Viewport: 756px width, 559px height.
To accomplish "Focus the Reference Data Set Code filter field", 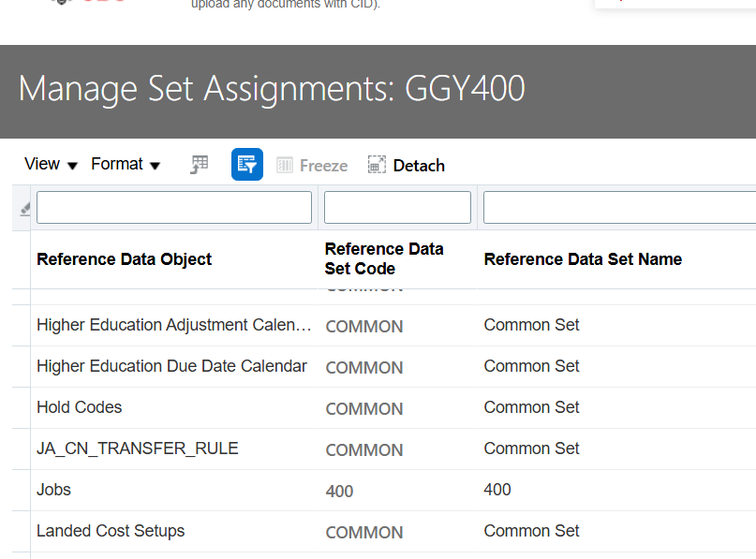I will (x=397, y=207).
